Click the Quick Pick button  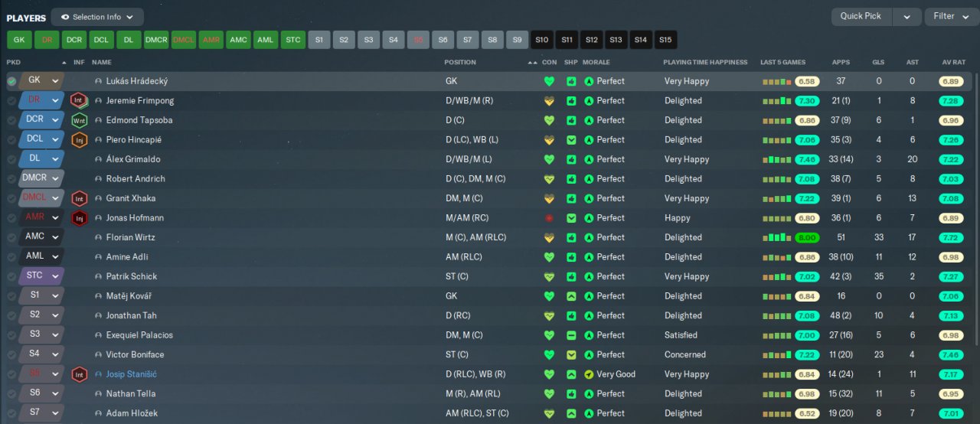pos(861,16)
